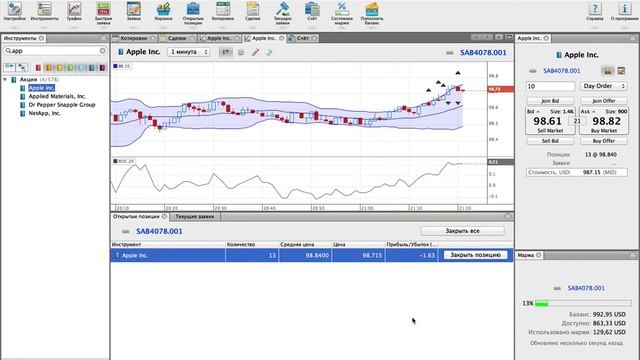This screenshot has width=640, height=360.
Task: Toggle the green instrument type filter
Action: (x=70, y=68)
